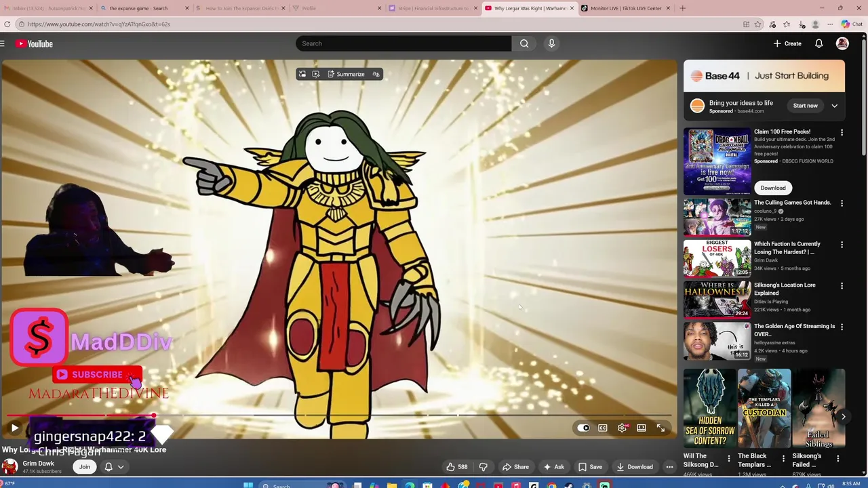Expand the Base44 ad chevron
The width and height of the screenshot is (868, 488).
click(x=835, y=106)
